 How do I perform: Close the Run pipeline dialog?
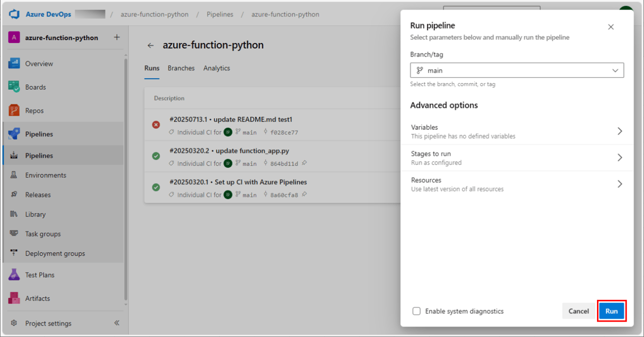pyautogui.click(x=611, y=27)
